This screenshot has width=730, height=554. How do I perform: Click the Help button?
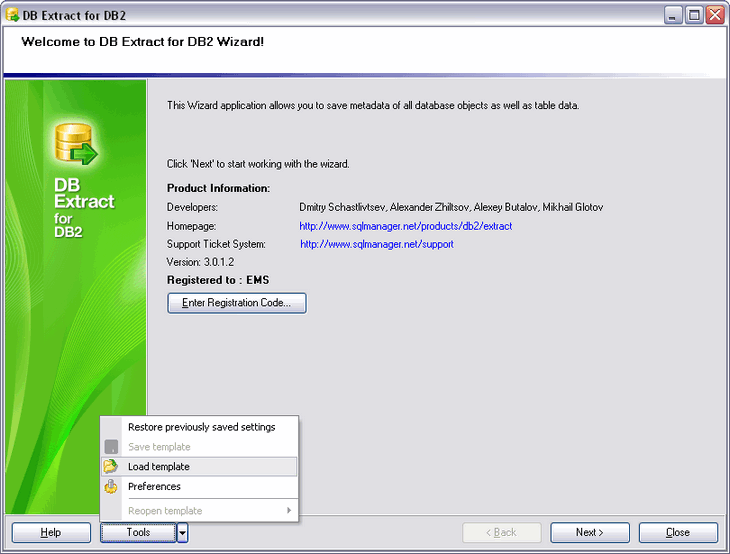(51, 533)
